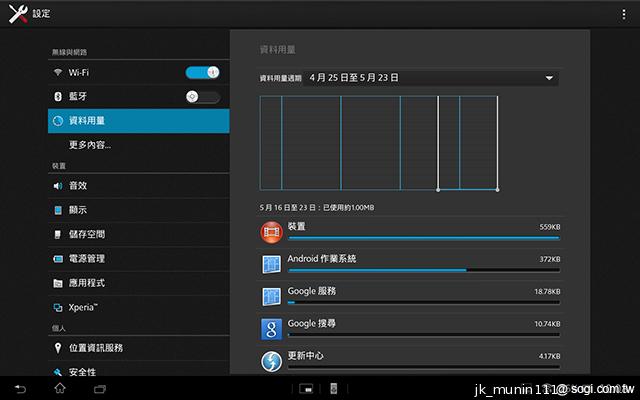Select 資料用量 in the sidebar
Screen dimensions: 640x400
[139, 121]
